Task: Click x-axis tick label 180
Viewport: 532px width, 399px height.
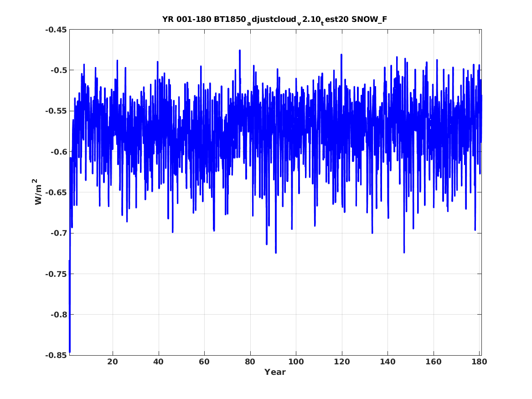Action: [480, 362]
